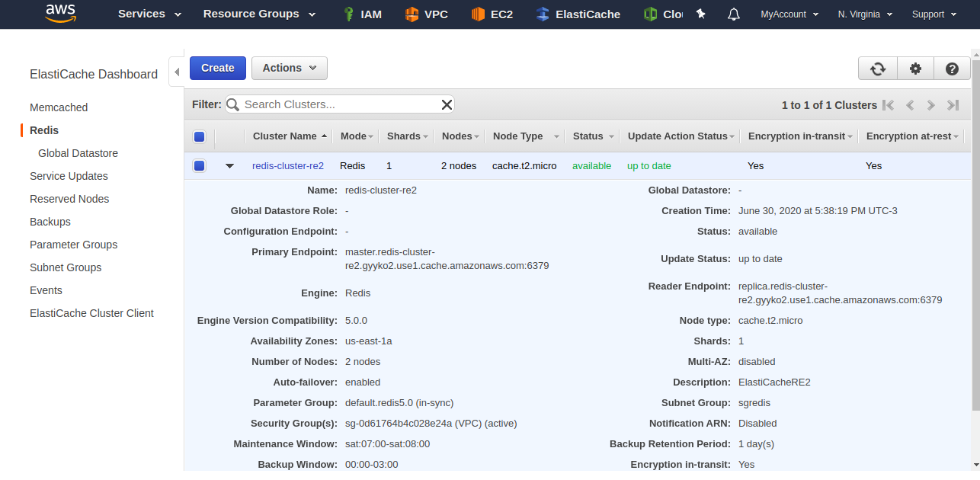The width and height of the screenshot is (980, 480).
Task: Open the Support dropdown
Action: click(x=934, y=14)
